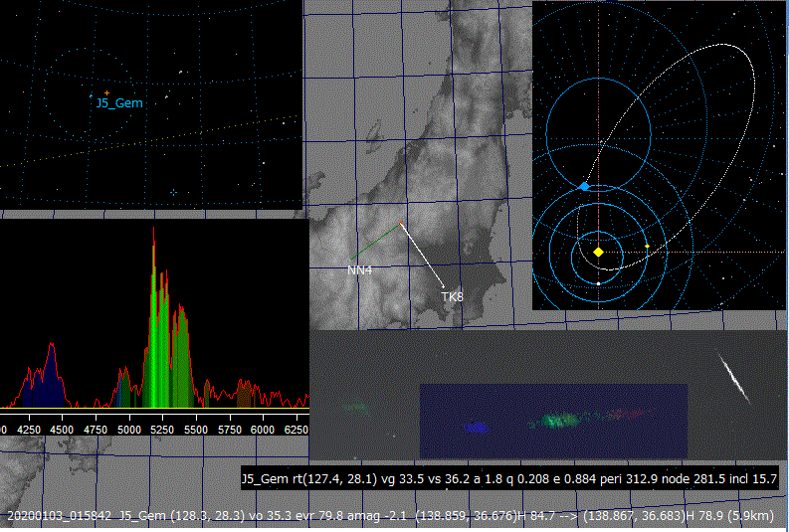Click the J5_Gem orbital elements text bar
The height and width of the screenshot is (532, 789).
(x=508, y=479)
